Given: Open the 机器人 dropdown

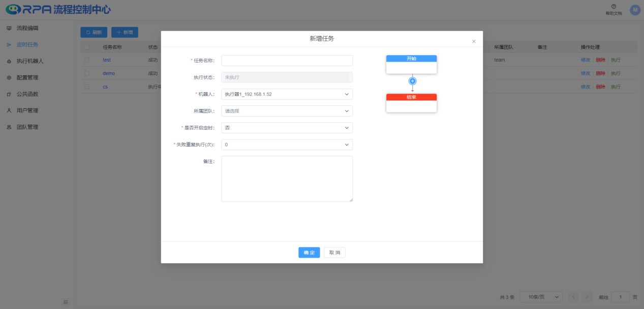Looking at the screenshot, I should tap(287, 94).
